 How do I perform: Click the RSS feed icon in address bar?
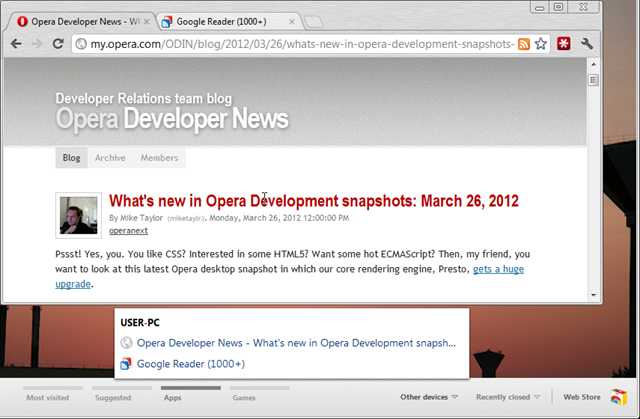524,44
